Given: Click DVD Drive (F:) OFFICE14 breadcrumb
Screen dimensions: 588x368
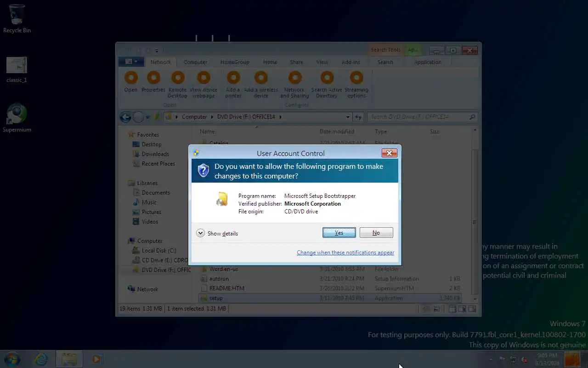Looking at the screenshot, I should click(246, 117).
